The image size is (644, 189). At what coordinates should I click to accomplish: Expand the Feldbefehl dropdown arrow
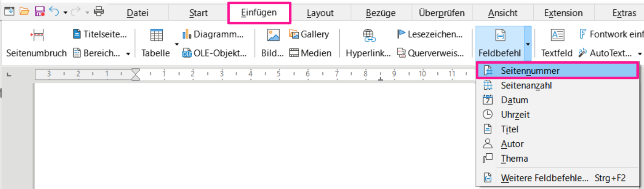[528, 44]
